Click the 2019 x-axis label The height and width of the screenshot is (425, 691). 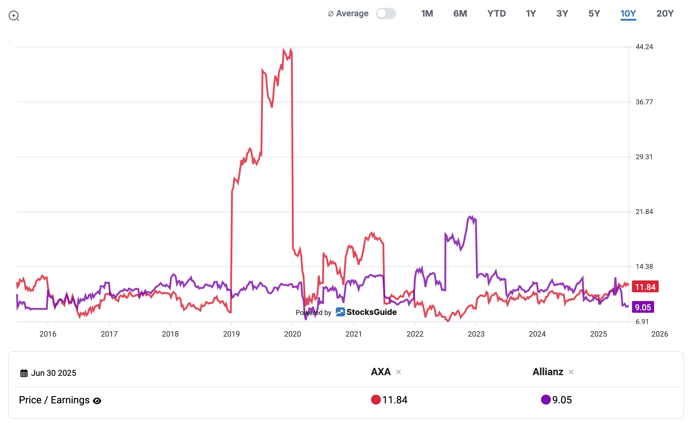coord(231,334)
